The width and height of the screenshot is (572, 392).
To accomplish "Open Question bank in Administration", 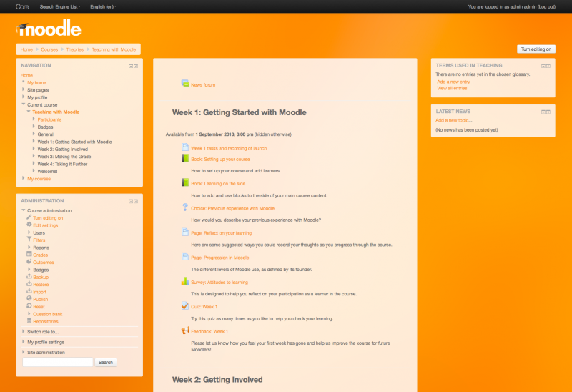I will [48, 314].
